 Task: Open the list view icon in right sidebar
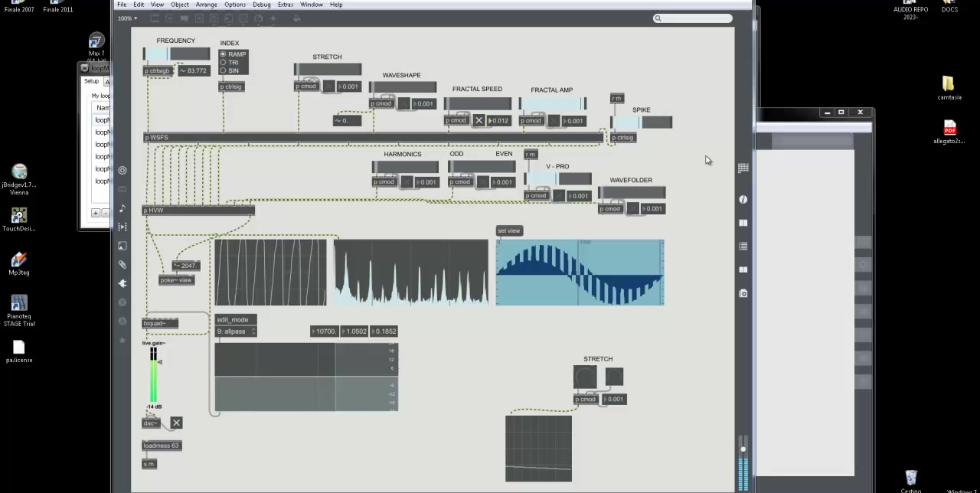pos(743,246)
